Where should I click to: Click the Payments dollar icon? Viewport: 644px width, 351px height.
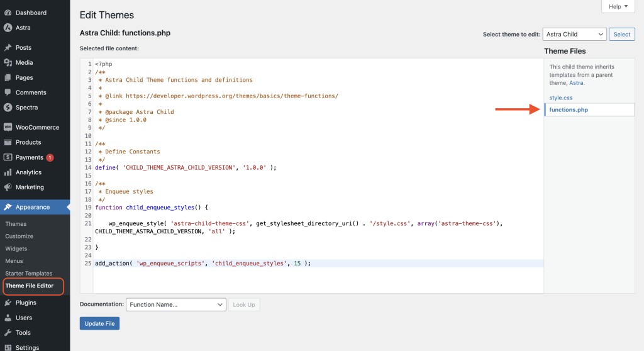pos(8,157)
